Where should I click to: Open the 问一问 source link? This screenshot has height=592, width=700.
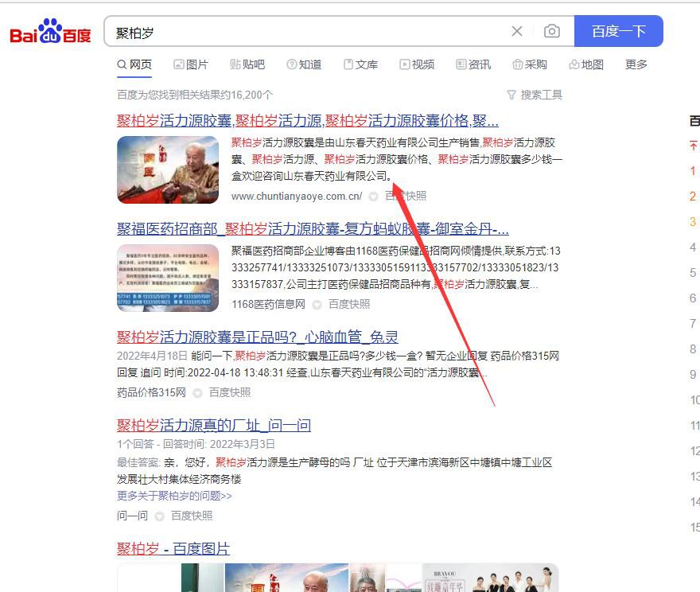coord(132,516)
